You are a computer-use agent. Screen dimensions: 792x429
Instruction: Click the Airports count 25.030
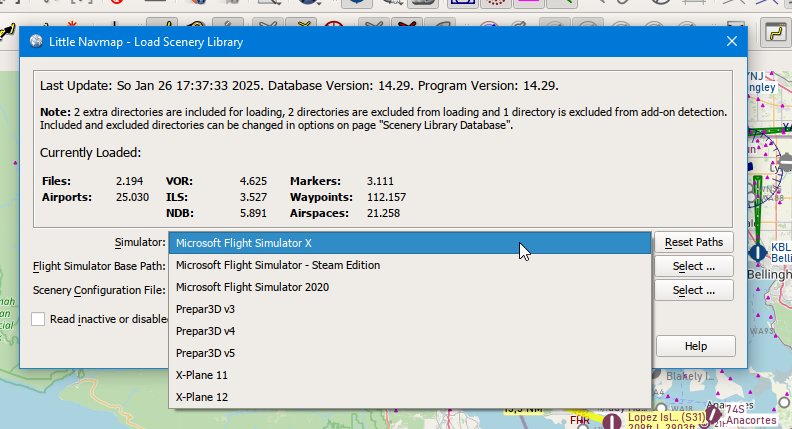click(132, 197)
